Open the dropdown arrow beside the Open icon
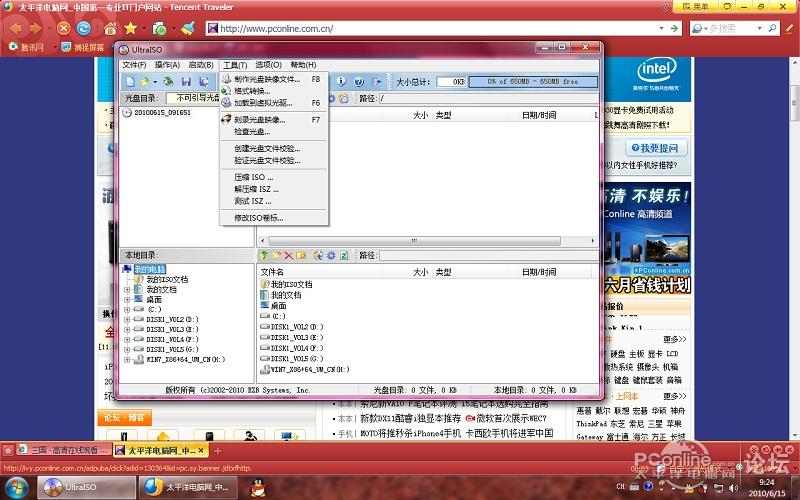 [x=155, y=82]
